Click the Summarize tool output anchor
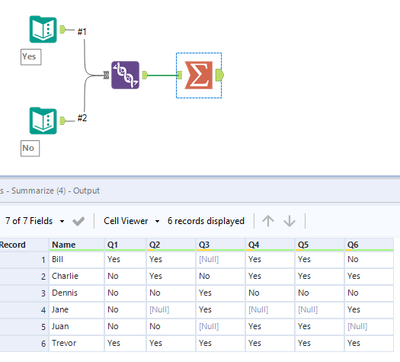This screenshot has width=400, height=362. 220,75
